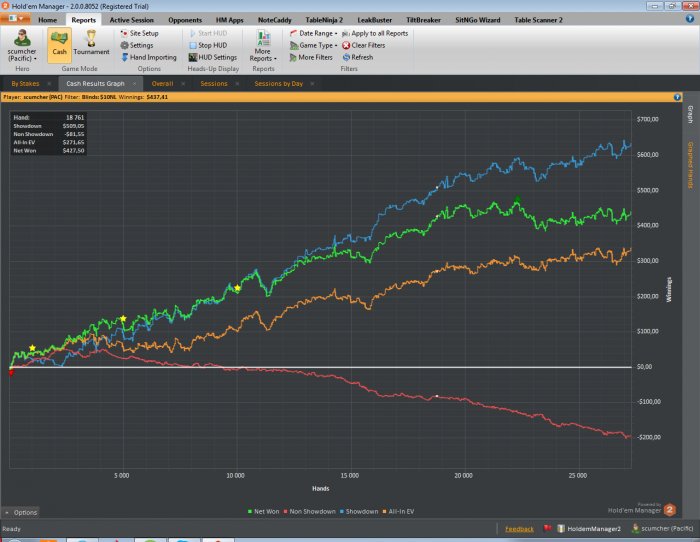
Task: Open the hero selector scumcher (Pacific)
Action: (x=22, y=46)
